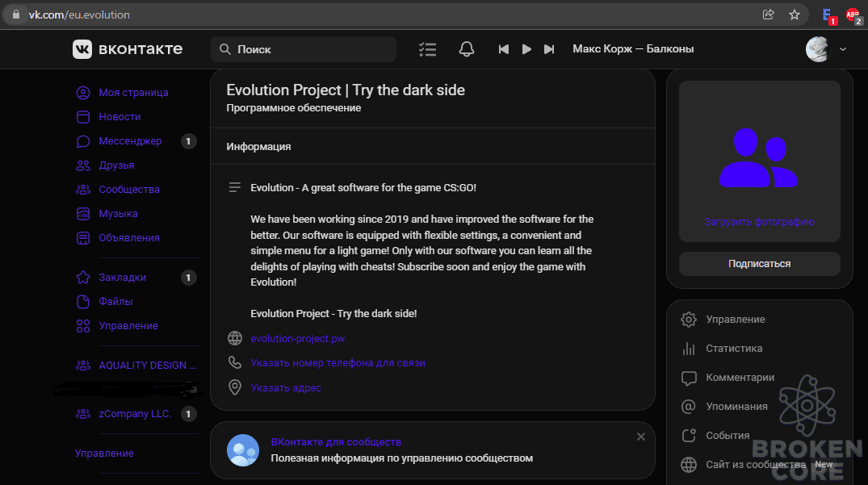Go to Моя страница
Viewport: 868px width, 485px height.
click(133, 92)
